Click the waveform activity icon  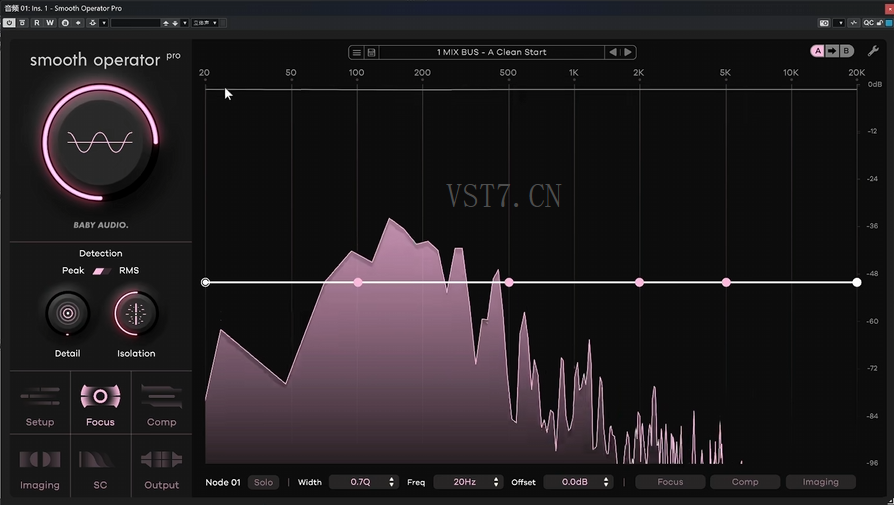(x=854, y=23)
